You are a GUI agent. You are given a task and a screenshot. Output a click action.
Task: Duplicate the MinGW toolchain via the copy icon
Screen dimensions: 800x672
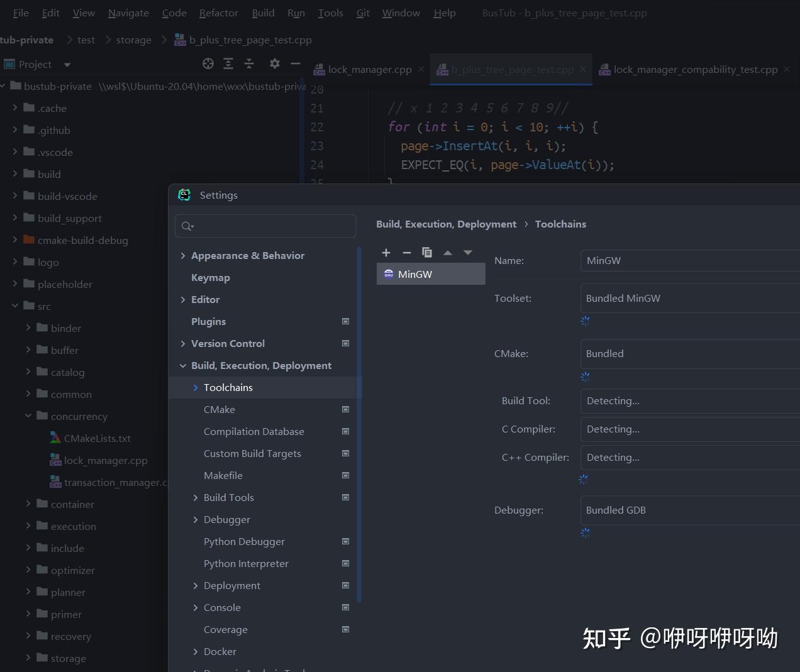click(x=427, y=252)
